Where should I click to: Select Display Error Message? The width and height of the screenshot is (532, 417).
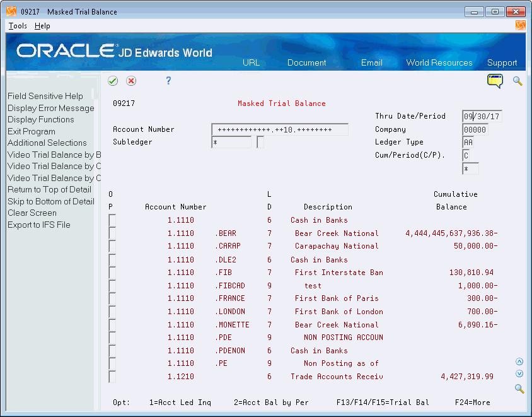(x=51, y=108)
